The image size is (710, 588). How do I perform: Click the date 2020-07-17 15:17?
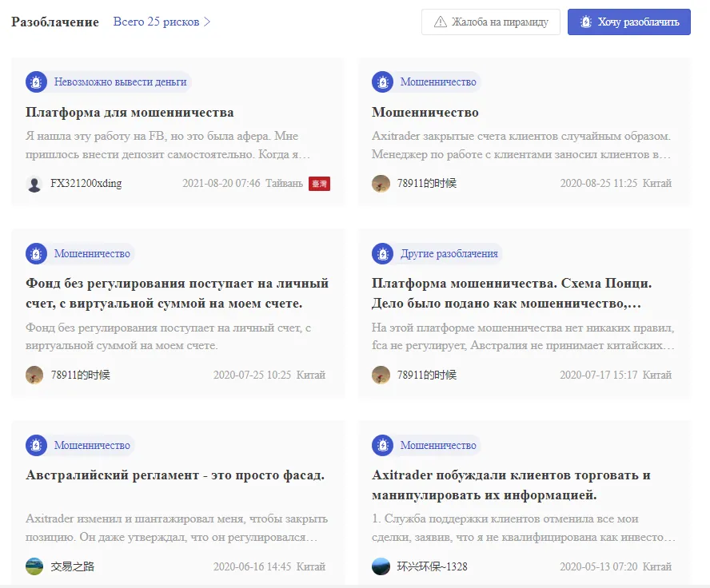click(599, 375)
